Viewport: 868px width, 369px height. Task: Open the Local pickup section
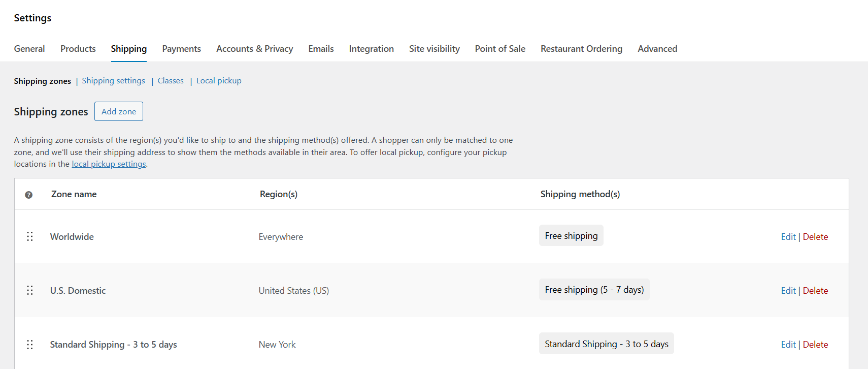(x=219, y=80)
